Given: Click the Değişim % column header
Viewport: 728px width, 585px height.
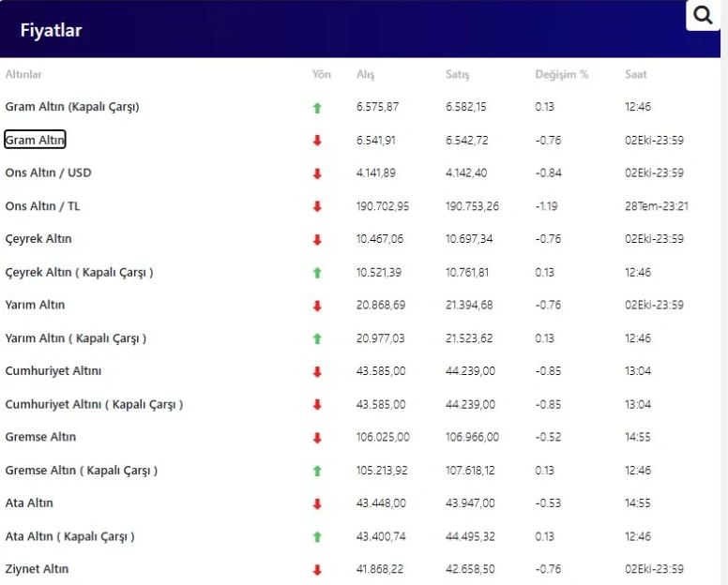Looking at the screenshot, I should coord(561,75).
